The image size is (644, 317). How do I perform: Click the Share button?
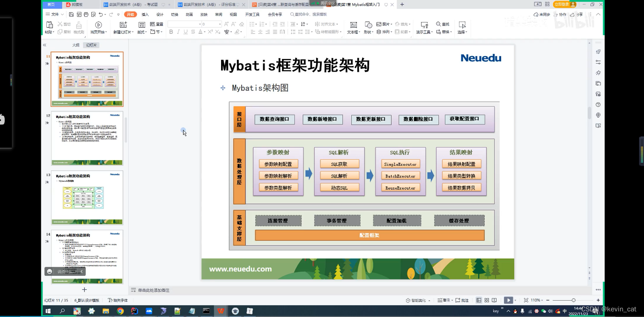click(577, 15)
